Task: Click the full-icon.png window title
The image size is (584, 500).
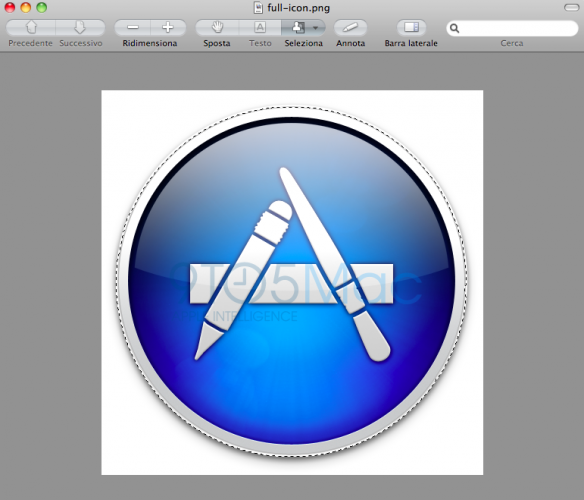Action: (298, 8)
